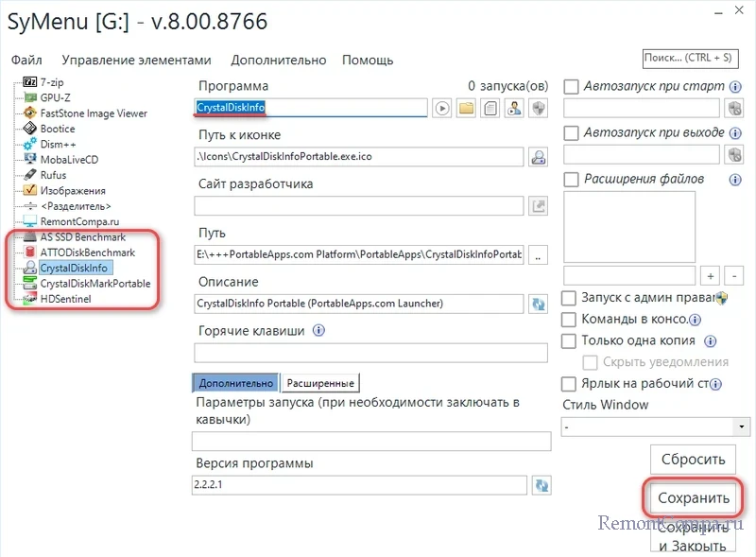
Task: Click the plus button under file extensions list
Action: 712,275
